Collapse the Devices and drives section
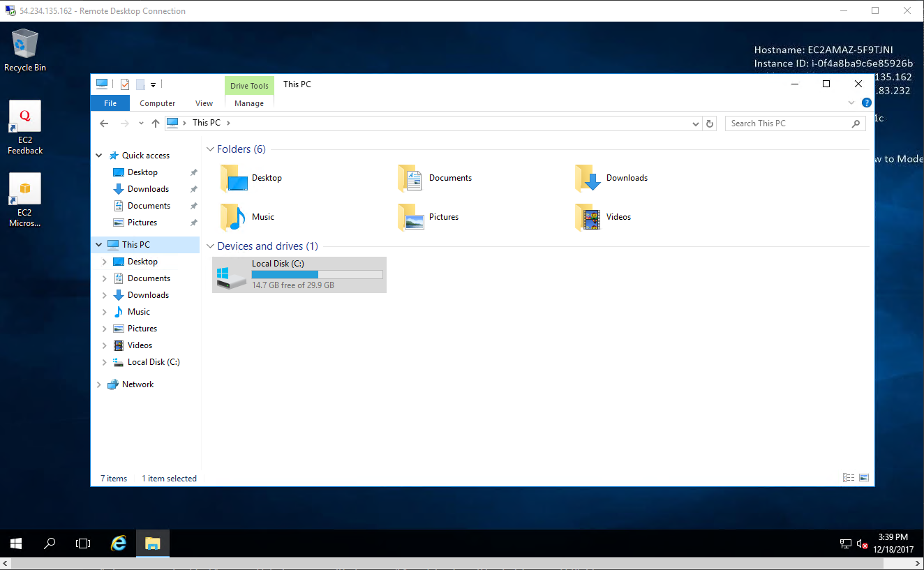 [210, 246]
